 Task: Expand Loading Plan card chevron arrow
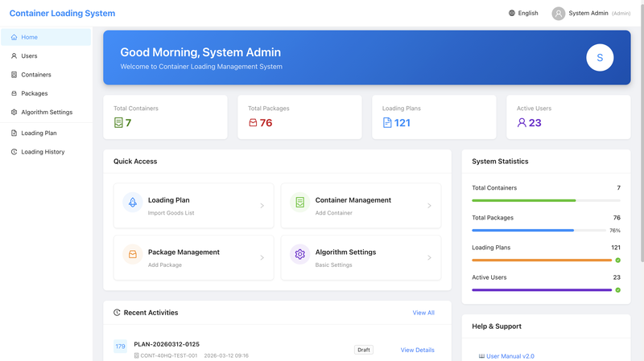[x=262, y=206]
